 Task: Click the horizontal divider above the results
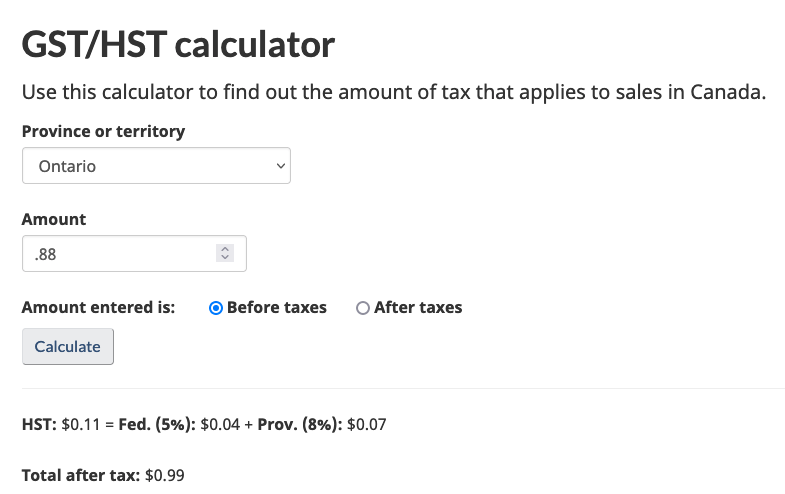point(402,388)
